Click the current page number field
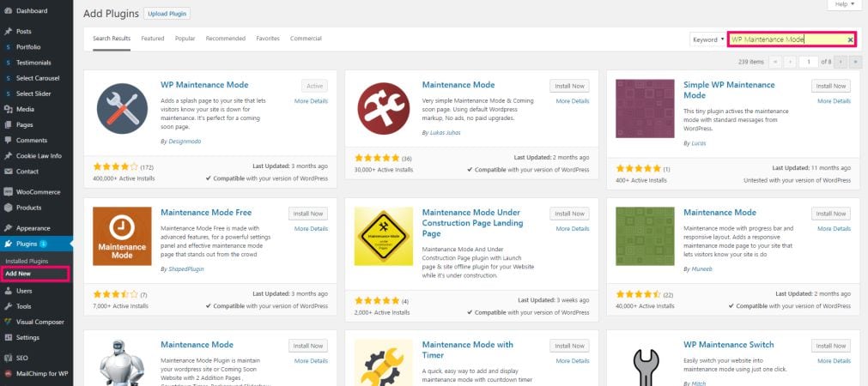Viewport: 868px width, 386px height. [x=808, y=62]
